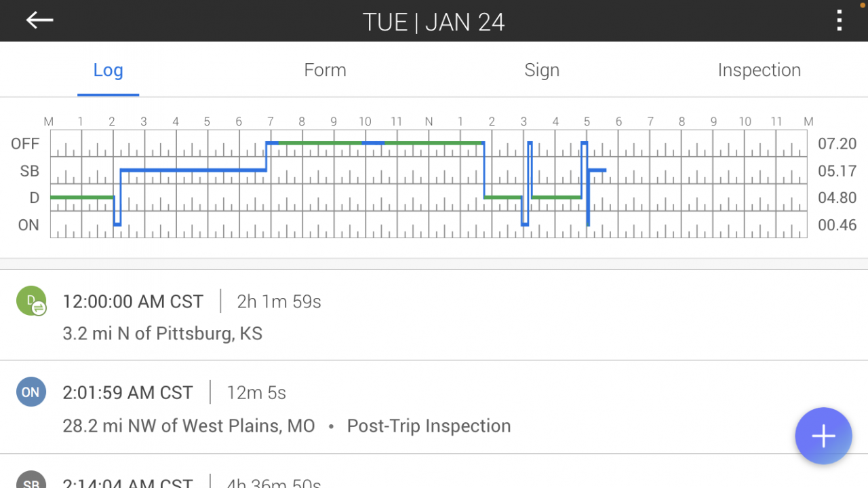
Task: Click the off-duty green segment on graph
Action: pos(434,143)
